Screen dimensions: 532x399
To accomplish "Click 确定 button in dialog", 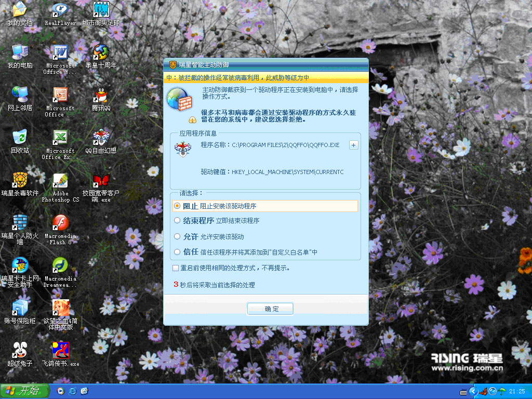I will 270,309.
